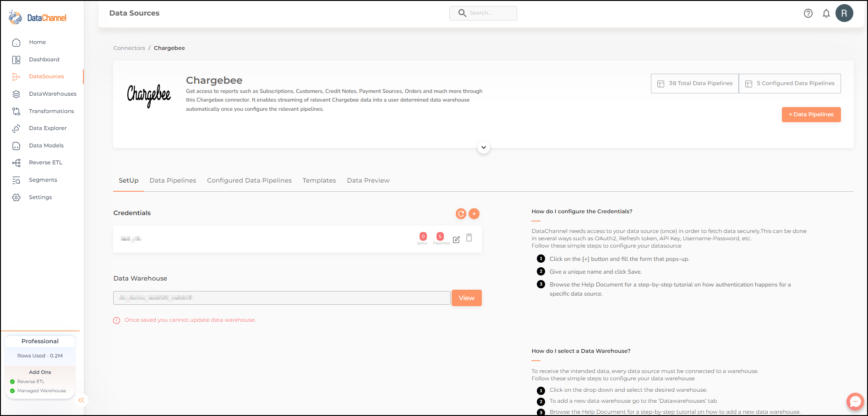Open Home in sidebar
This screenshot has width=868, height=416.
[x=38, y=42]
